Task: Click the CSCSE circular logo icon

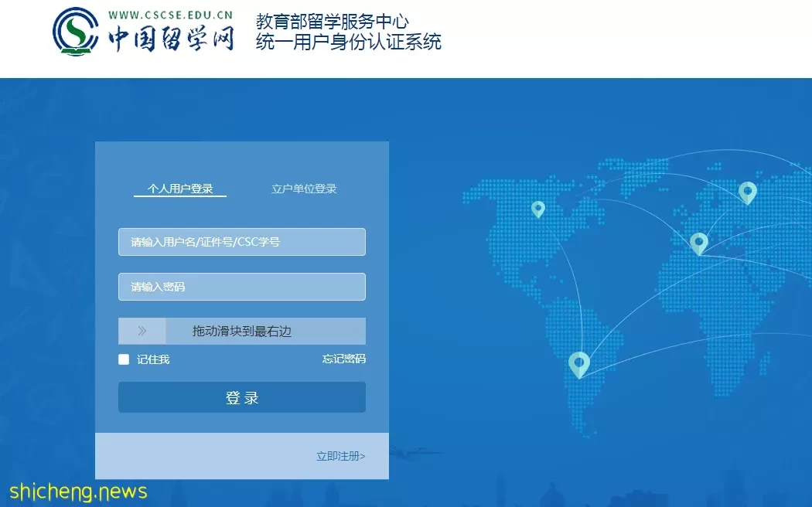Action: [x=76, y=32]
